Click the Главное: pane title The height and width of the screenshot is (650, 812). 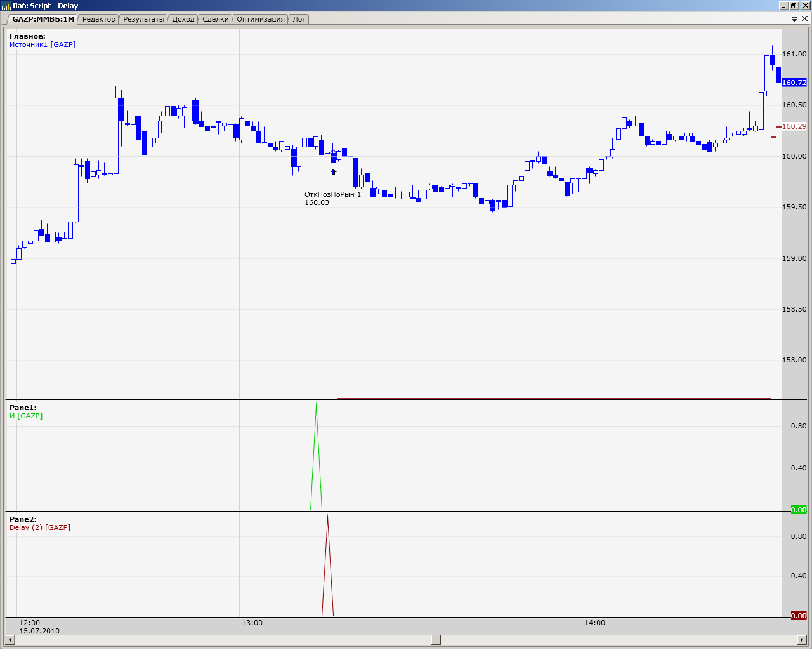click(27, 36)
